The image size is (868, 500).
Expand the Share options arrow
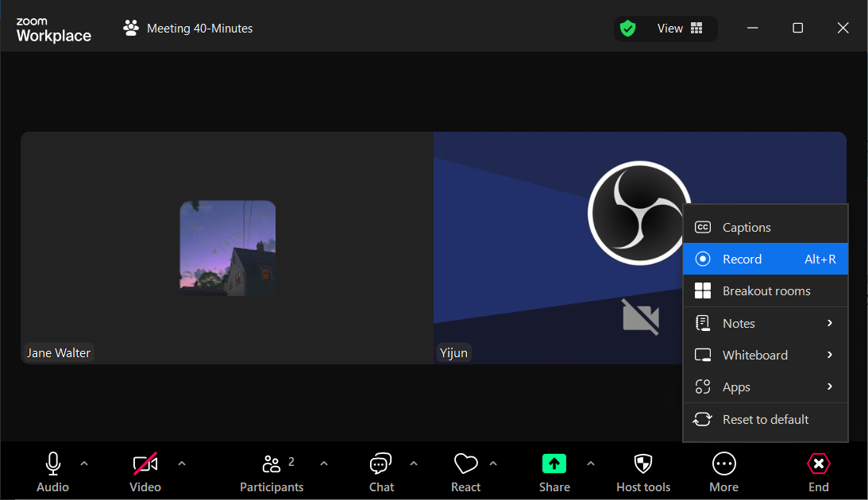pos(590,463)
